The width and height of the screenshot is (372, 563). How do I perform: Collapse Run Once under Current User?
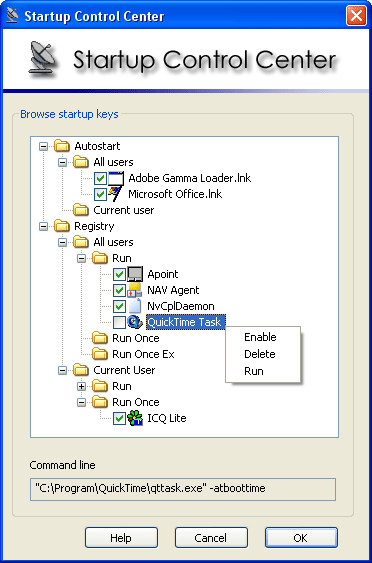point(82,402)
